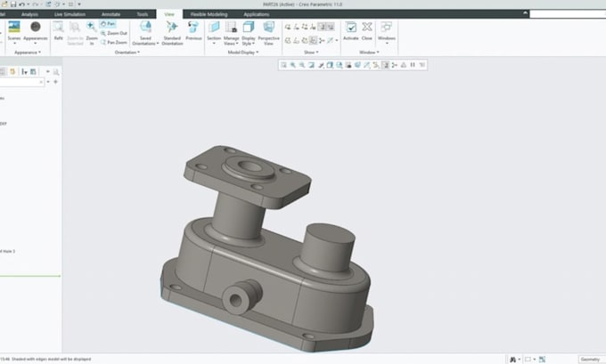Click Pan Zoom in the ribbon
Viewport: 606px width, 364px height.
114,43
